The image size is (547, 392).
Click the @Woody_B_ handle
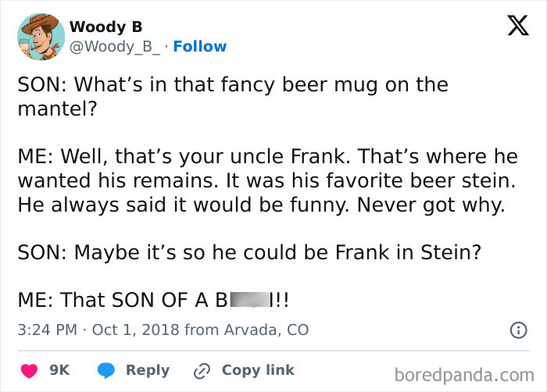(x=116, y=47)
